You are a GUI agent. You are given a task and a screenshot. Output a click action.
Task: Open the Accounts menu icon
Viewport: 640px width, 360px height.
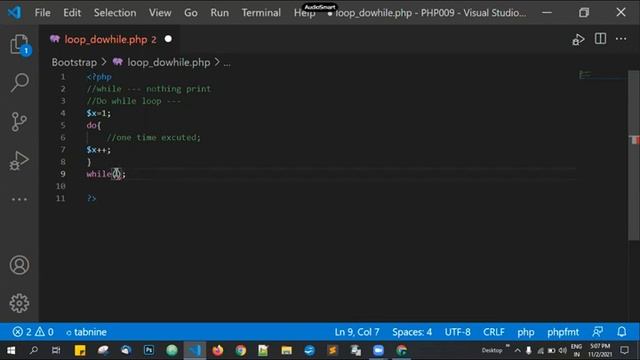coord(19,265)
